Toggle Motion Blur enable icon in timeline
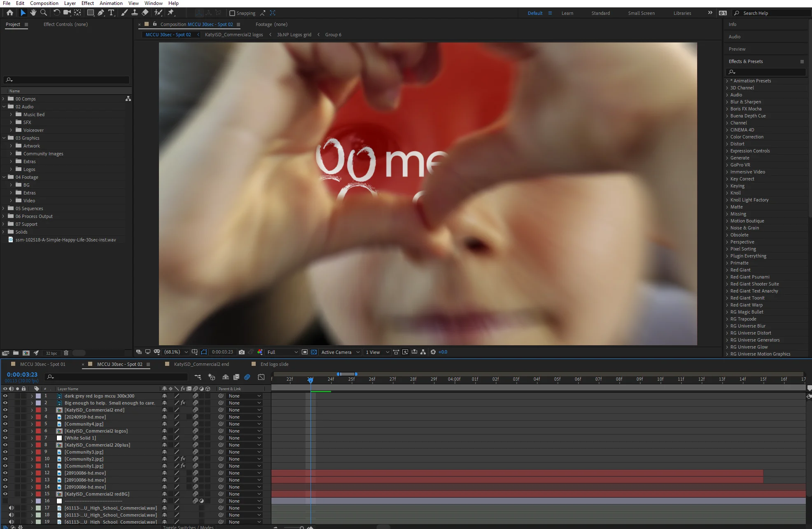 (x=247, y=377)
